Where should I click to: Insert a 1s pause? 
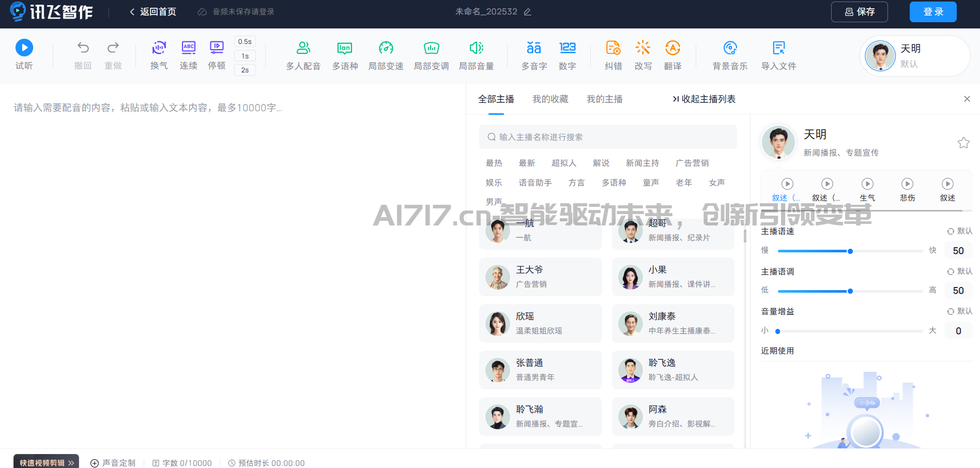245,56
